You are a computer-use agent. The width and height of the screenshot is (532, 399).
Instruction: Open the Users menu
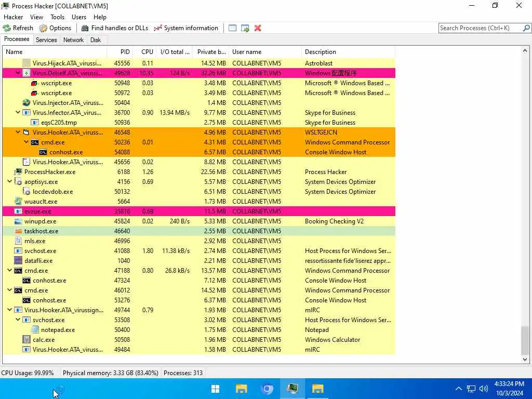pyautogui.click(x=79, y=17)
